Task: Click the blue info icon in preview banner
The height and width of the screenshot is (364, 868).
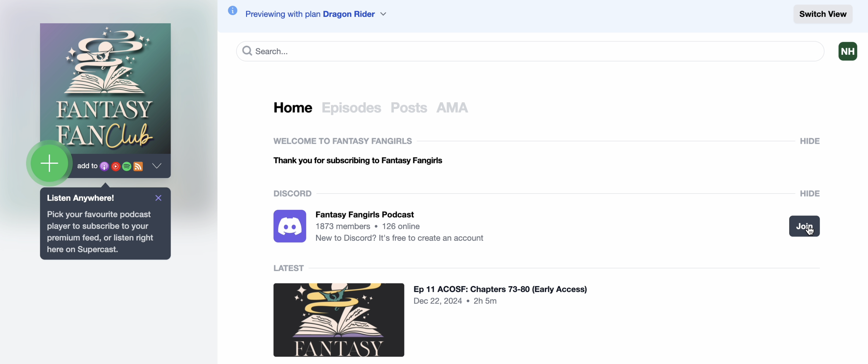Action: 233,11
